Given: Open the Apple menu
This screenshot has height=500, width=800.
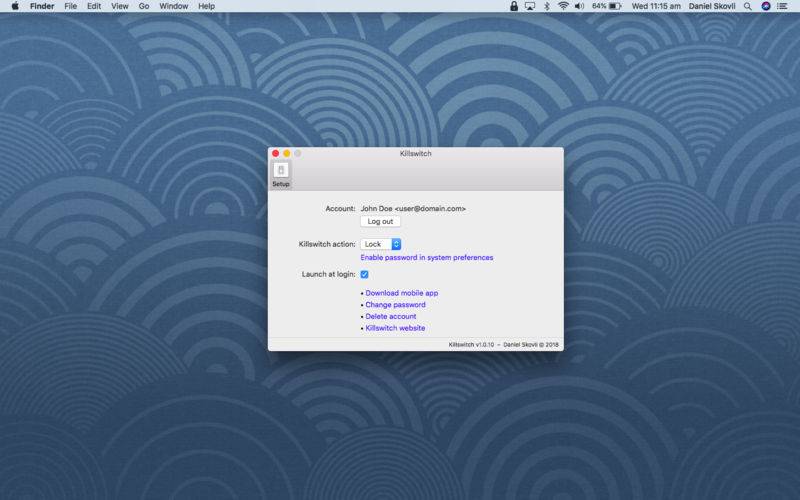Looking at the screenshot, I should click(x=15, y=6).
